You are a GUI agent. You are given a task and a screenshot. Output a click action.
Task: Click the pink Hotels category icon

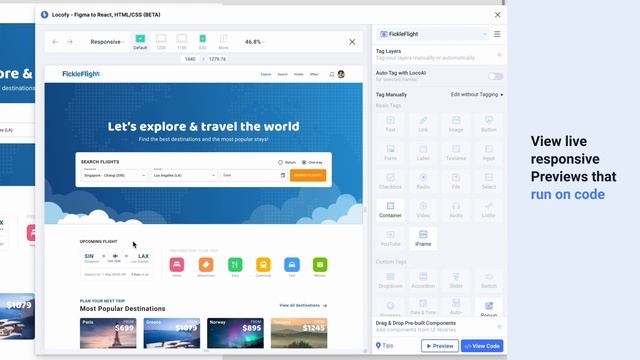point(177,264)
